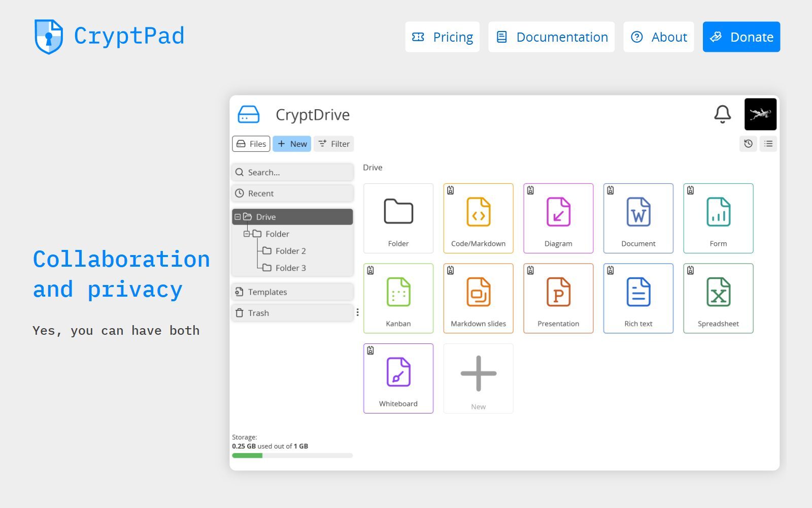Viewport: 812px width, 508px height.
Task: Open the About page
Action: coord(658,37)
